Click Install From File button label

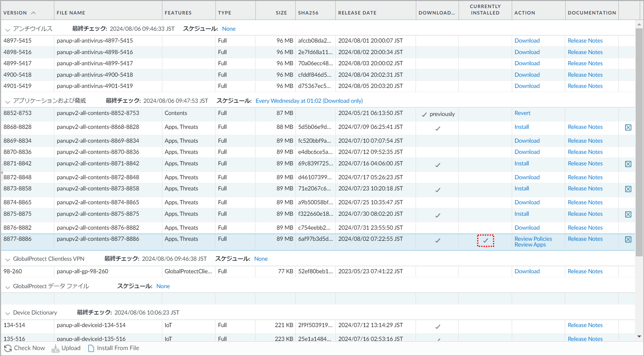[118, 348]
